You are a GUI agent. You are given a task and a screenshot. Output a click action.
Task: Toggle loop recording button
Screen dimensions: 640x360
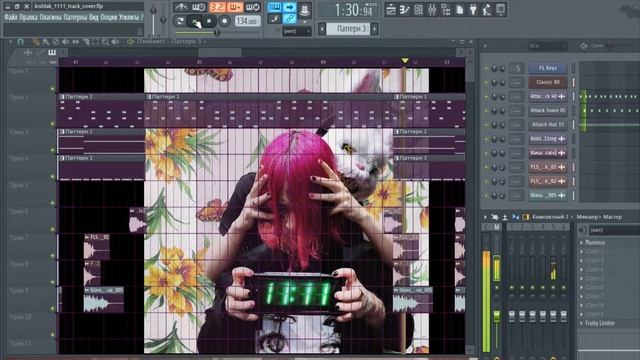[x=253, y=7]
